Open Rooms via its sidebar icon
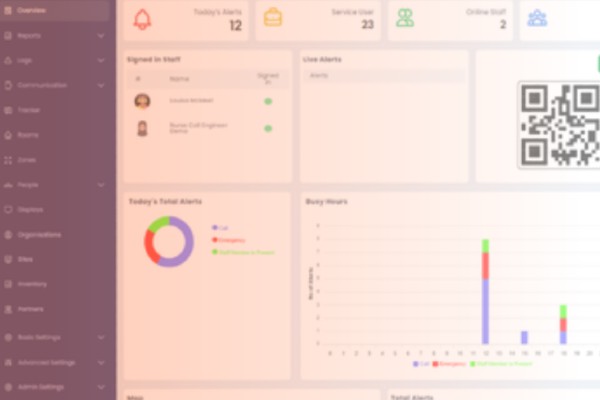Viewport: 600px width, 400px height. (x=8, y=135)
